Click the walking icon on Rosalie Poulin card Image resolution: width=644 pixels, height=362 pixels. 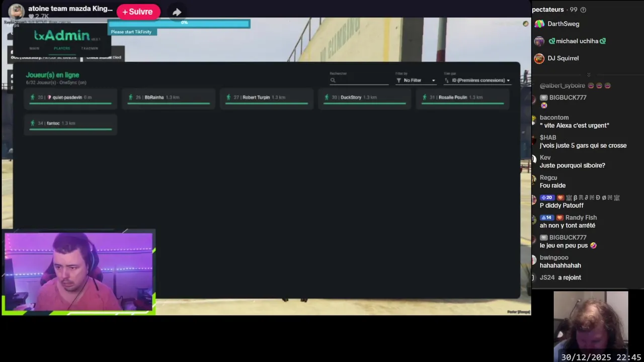point(425,97)
